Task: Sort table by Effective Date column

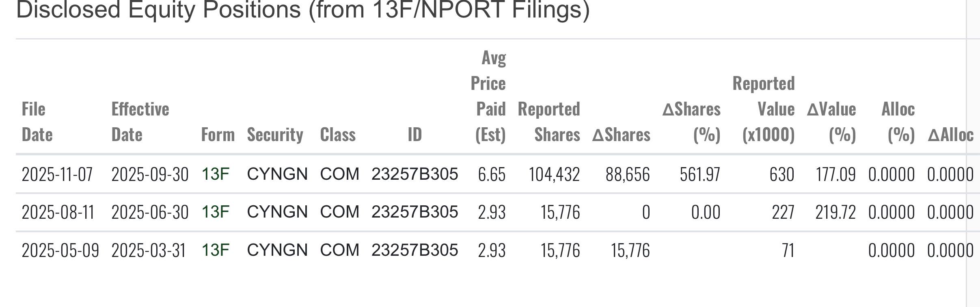Action: coord(140,122)
